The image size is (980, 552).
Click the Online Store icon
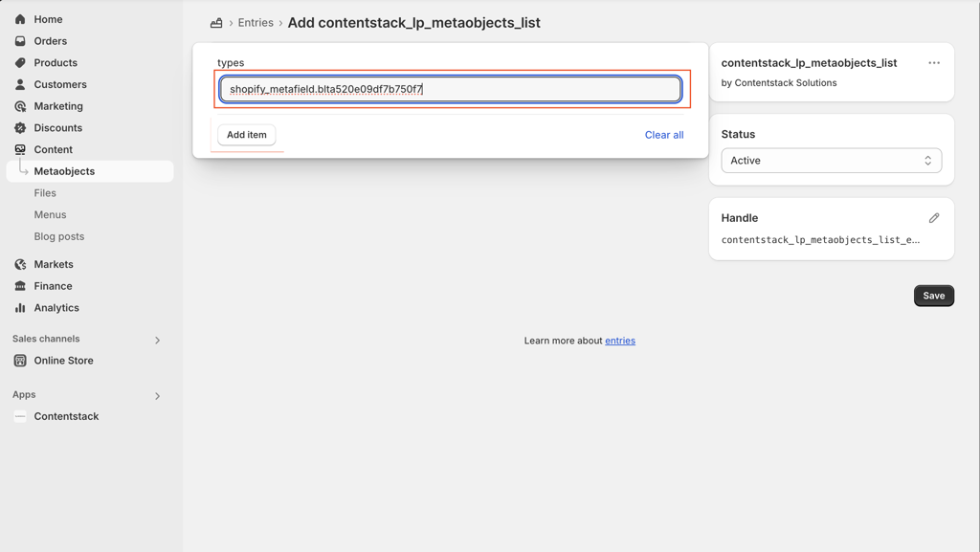18,360
